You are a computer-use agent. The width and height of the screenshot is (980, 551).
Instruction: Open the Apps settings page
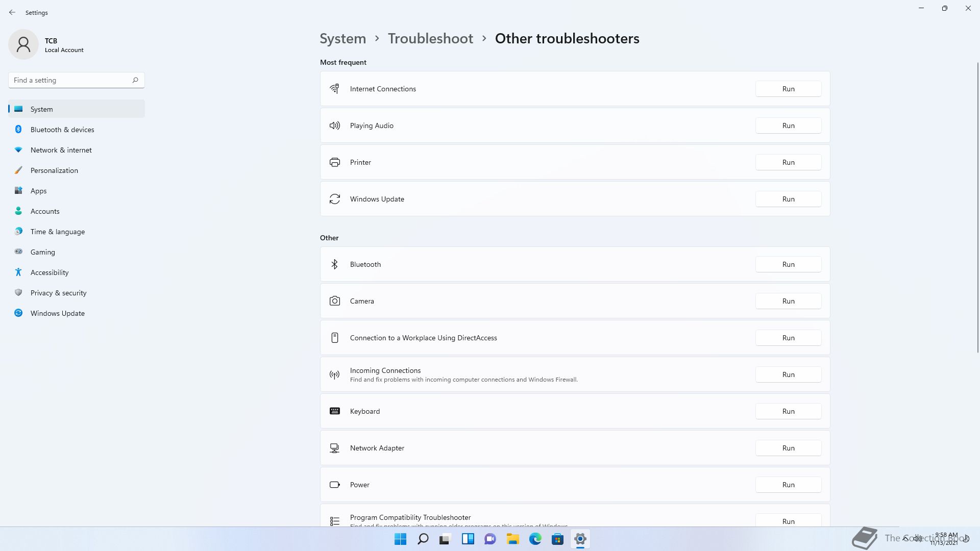pyautogui.click(x=77, y=191)
